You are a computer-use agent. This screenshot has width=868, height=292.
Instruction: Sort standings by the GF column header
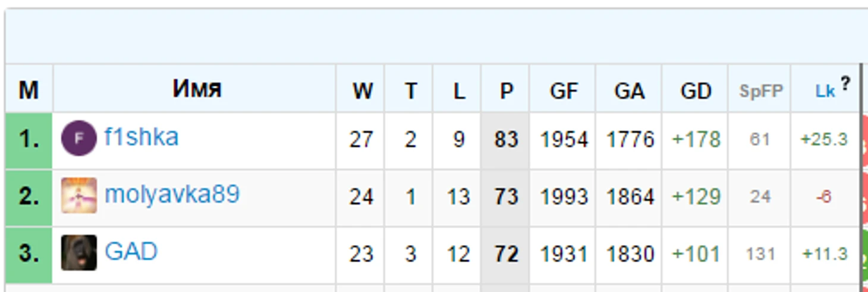(564, 91)
